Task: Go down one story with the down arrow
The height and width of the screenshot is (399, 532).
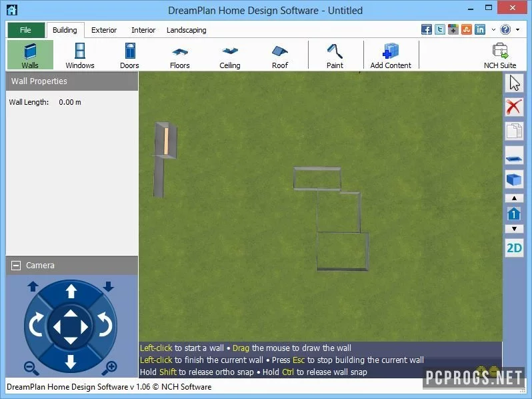Action: click(x=514, y=229)
